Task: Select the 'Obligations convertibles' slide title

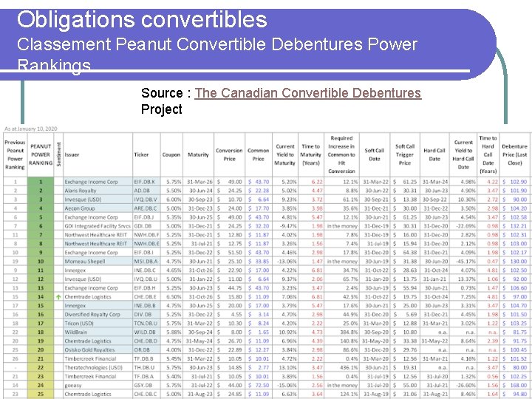Action: click(142, 19)
